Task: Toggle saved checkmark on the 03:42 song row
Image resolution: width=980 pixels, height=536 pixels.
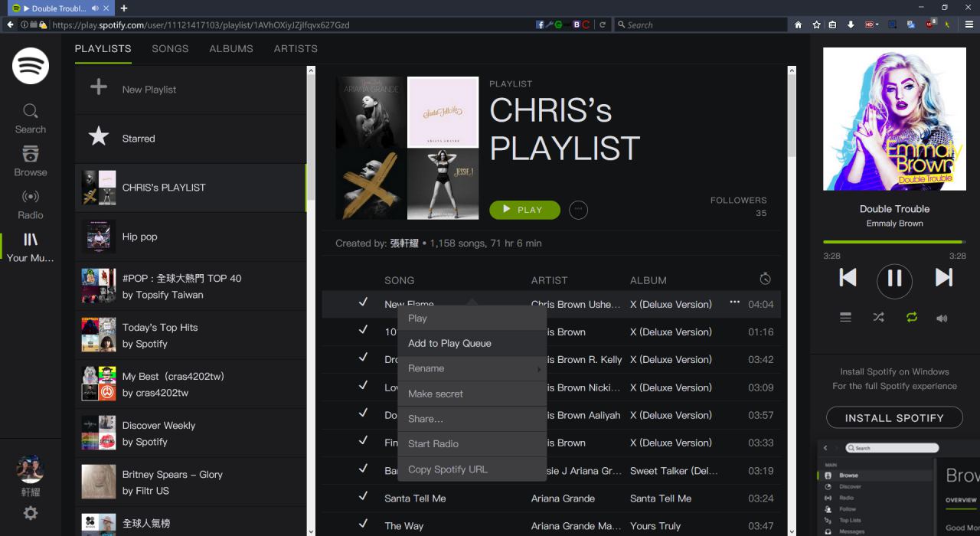Action: (x=363, y=358)
